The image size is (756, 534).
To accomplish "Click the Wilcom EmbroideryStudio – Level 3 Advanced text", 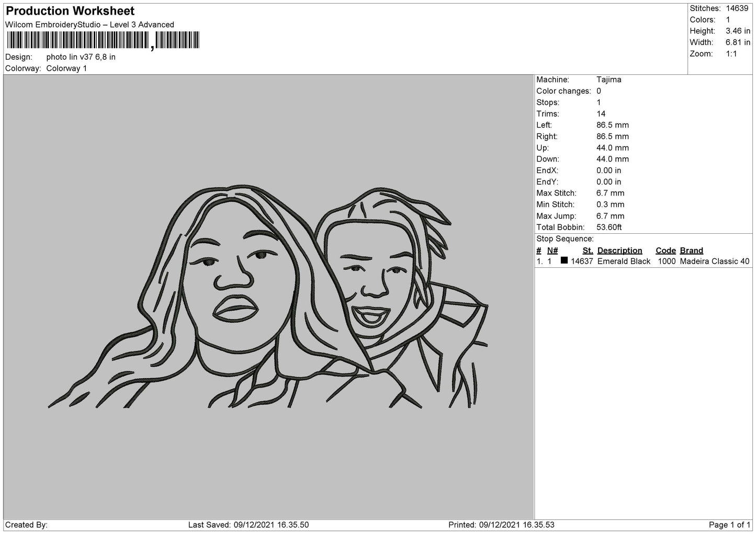I will coord(89,25).
